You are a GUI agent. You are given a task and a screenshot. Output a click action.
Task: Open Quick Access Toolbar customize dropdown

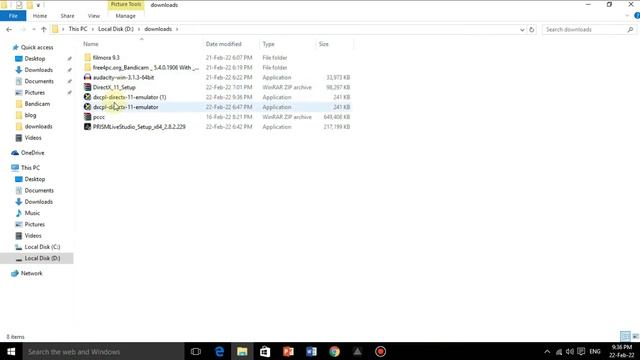(38, 5)
